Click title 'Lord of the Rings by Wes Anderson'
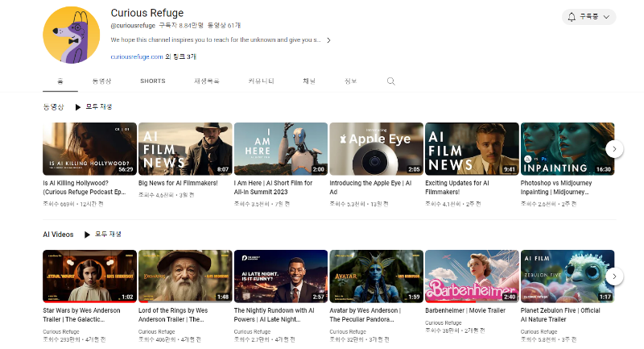This screenshot has height=349, width=644. point(173,315)
